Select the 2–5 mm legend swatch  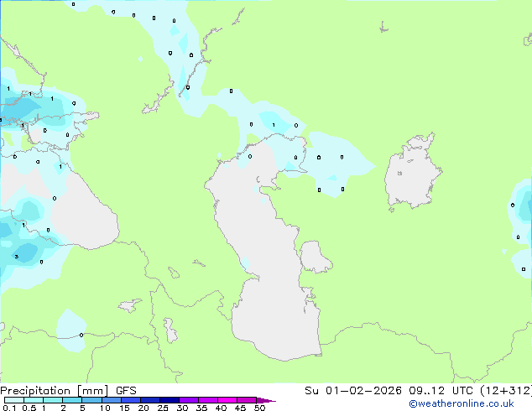pos(72,400)
